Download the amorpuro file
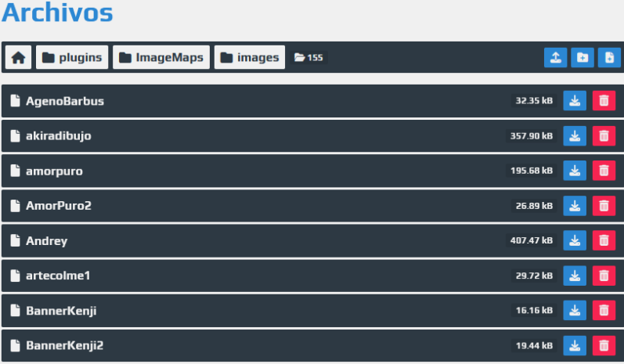Screen dimensions: 624x364 (575, 171)
